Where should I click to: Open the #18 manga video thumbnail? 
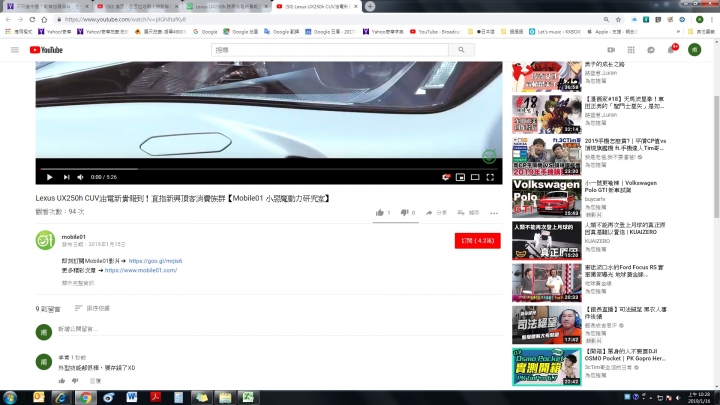[546, 114]
